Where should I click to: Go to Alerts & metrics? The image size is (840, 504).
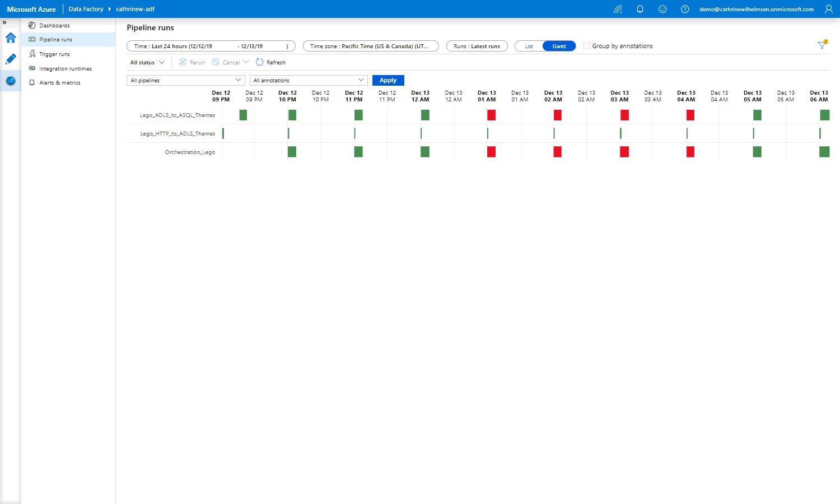tap(59, 83)
